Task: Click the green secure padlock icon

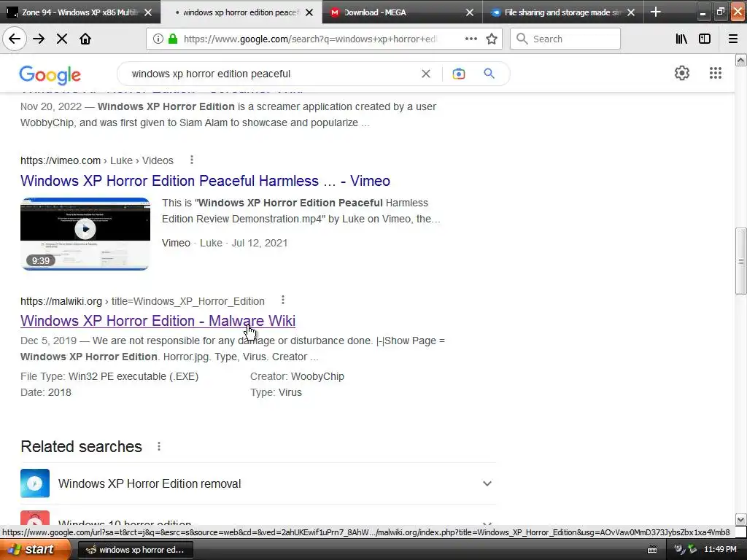Action: pos(172,39)
